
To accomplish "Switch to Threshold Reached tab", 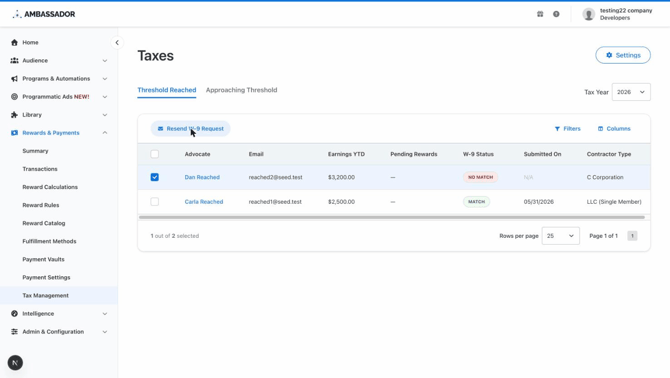I will [167, 90].
